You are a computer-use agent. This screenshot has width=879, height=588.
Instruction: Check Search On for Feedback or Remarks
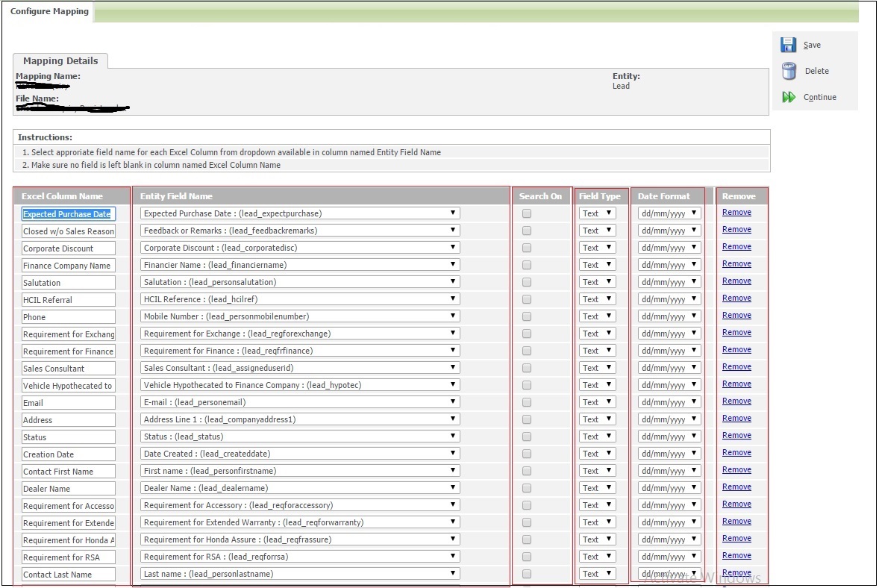[x=526, y=231]
